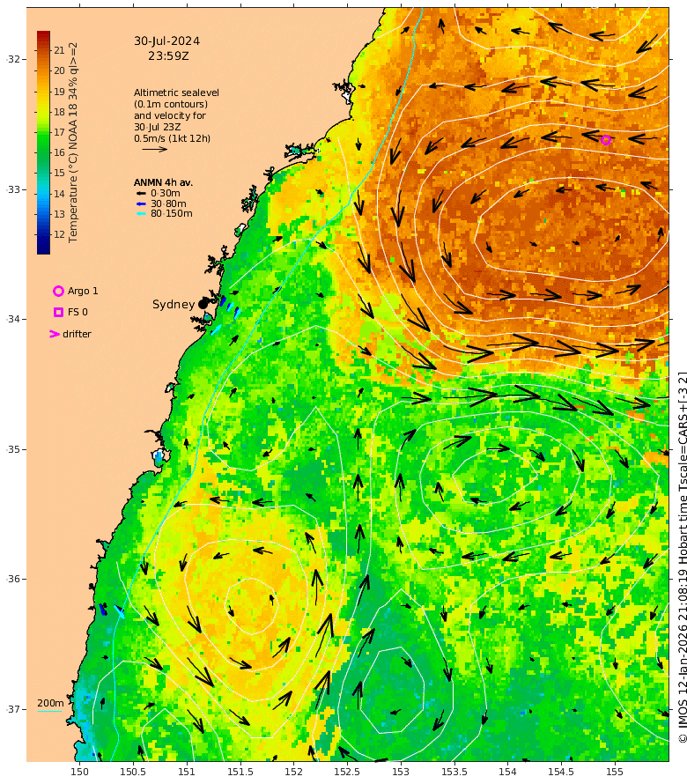Click the 'FS 0' legend label
Viewport: 687px width, 784px height.
coord(78,312)
